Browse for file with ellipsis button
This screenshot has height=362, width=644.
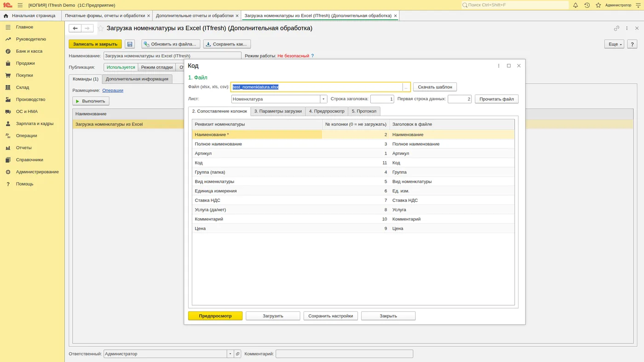point(406,87)
